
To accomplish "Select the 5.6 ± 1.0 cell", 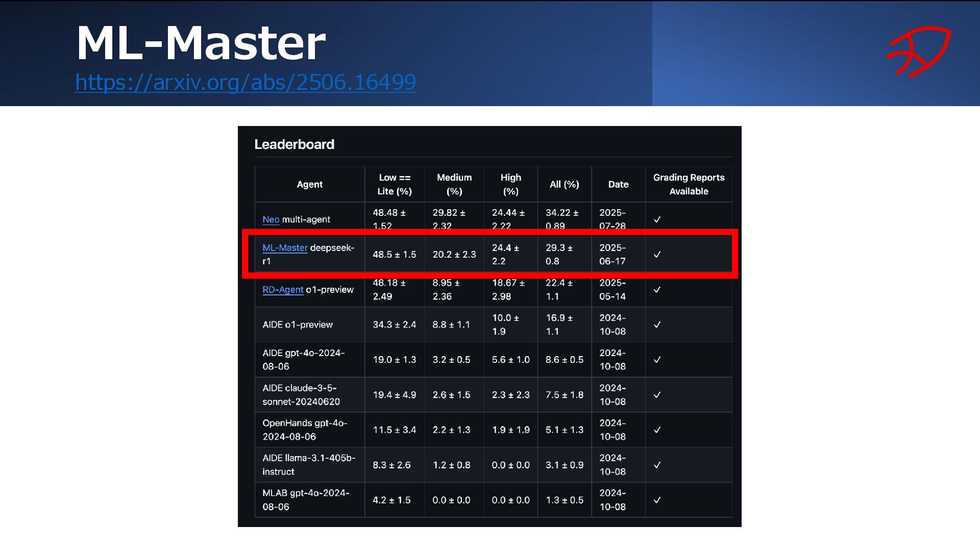I will 511,360.
